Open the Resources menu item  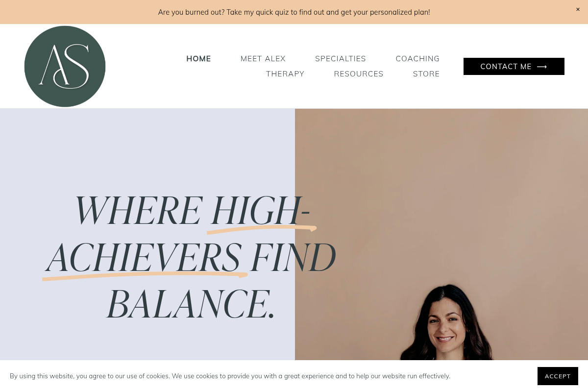359,74
